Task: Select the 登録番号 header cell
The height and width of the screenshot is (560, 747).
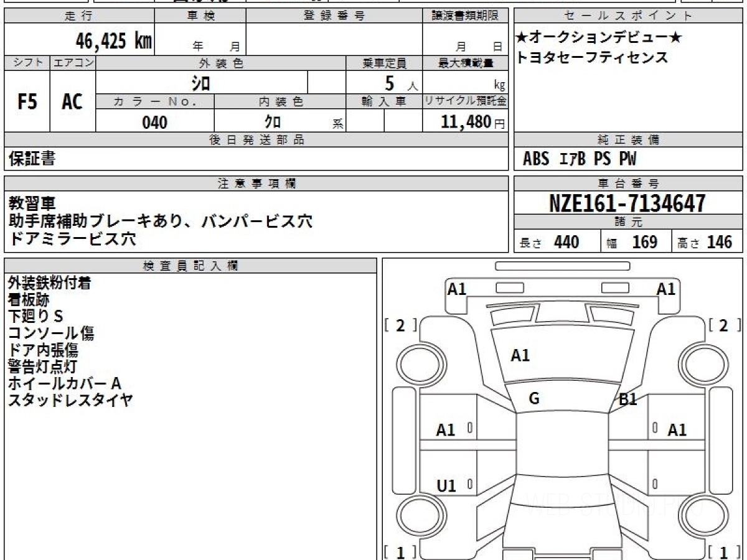Action: click(334, 16)
